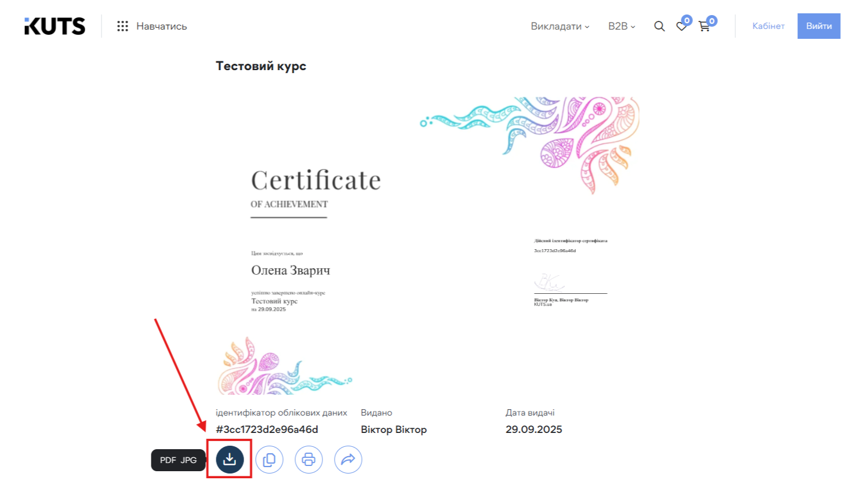Screen dimensions: 868x488
Task: Open the shopping cart icon
Action: pos(704,26)
